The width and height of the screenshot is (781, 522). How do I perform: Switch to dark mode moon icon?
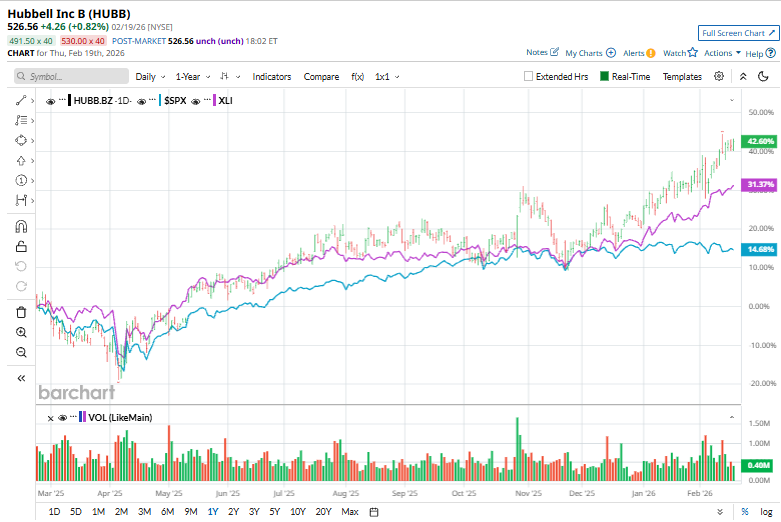click(763, 76)
